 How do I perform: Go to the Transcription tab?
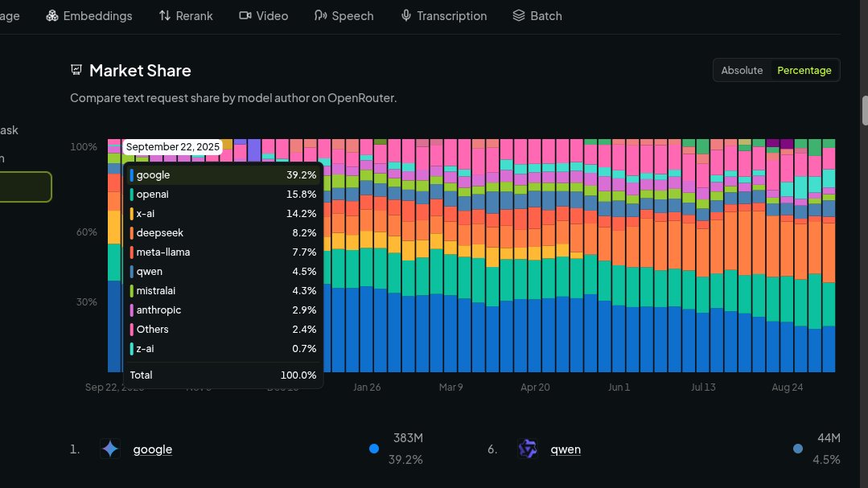click(x=444, y=15)
